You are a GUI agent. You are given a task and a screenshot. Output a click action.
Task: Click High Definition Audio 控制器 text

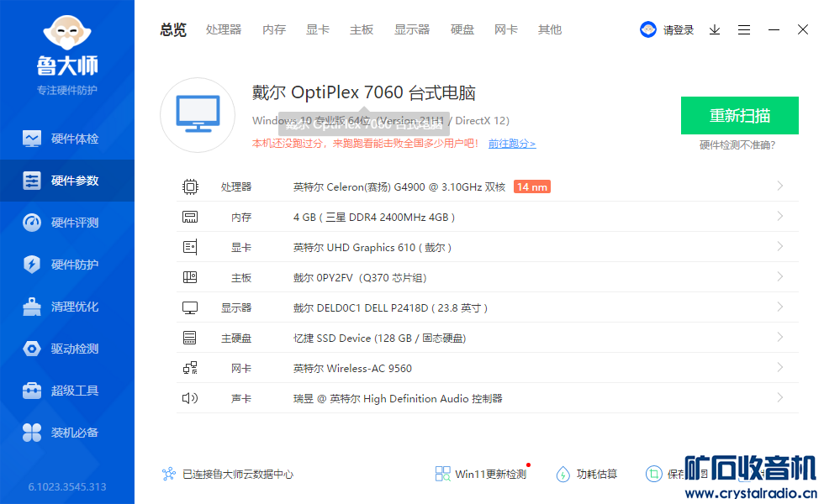[x=398, y=398]
